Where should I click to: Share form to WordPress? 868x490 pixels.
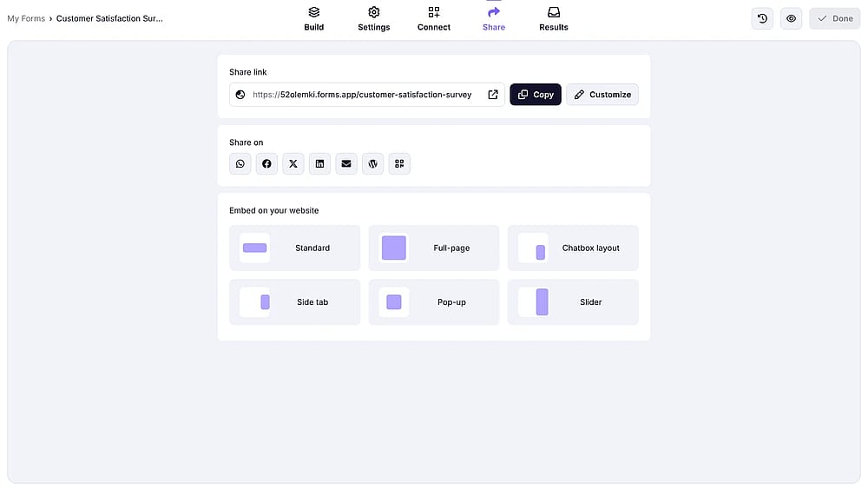tap(373, 164)
